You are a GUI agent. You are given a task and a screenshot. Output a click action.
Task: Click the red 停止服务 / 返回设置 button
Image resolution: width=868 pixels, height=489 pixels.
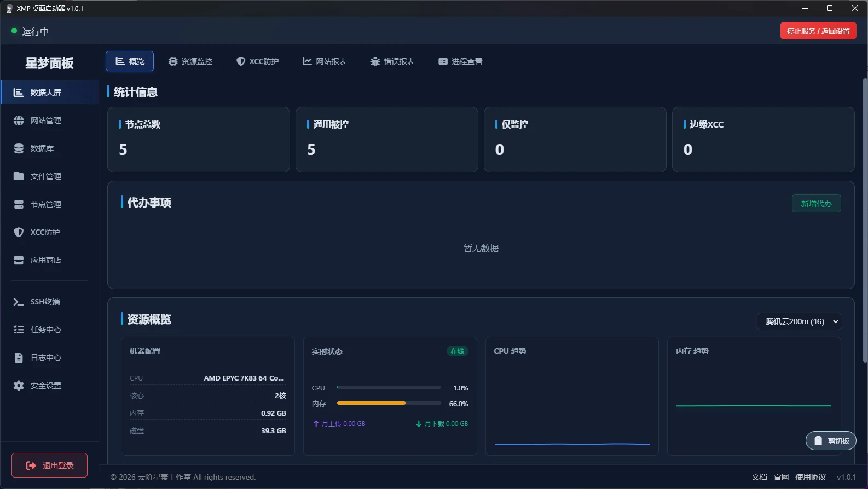pos(818,31)
